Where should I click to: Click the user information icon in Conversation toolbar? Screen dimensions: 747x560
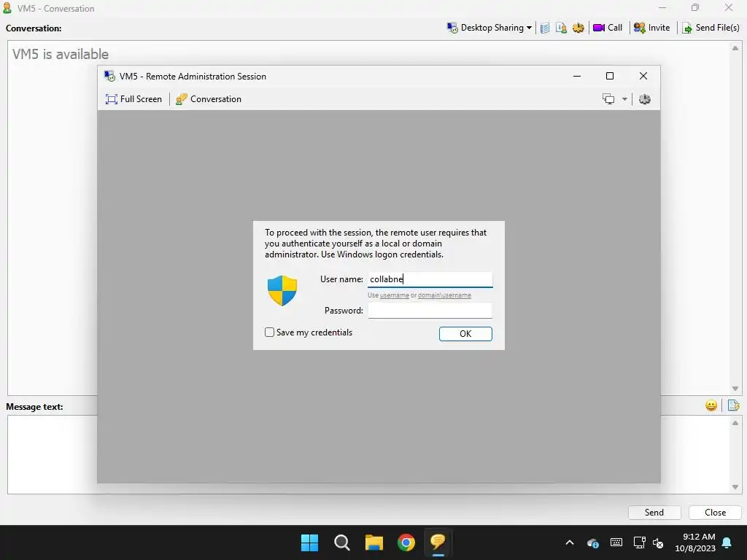pos(561,28)
